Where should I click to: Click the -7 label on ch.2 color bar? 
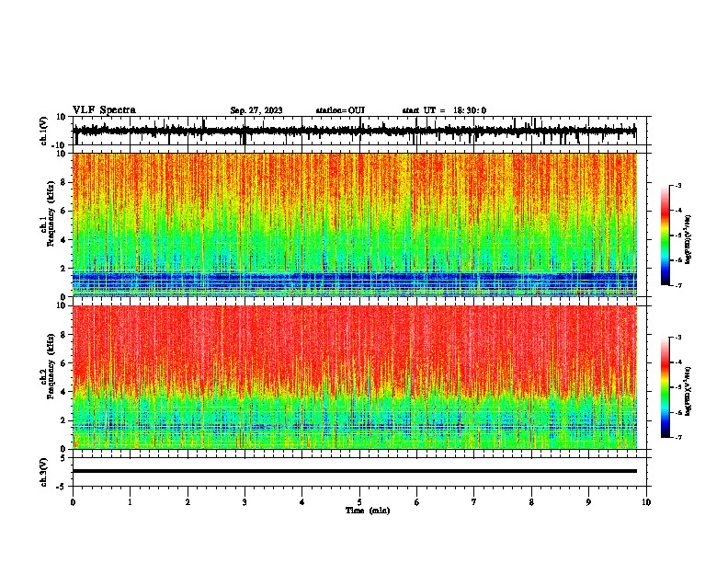pos(677,438)
